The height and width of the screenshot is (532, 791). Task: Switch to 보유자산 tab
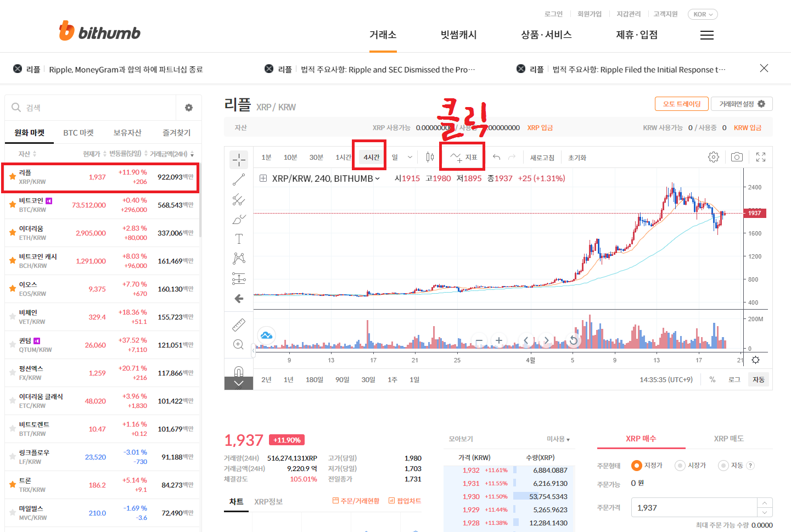[127, 133]
